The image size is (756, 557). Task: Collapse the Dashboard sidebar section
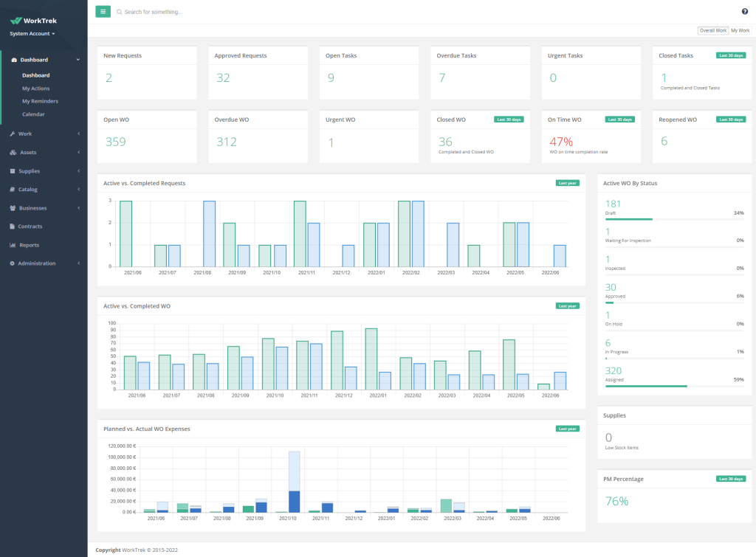[x=77, y=59]
